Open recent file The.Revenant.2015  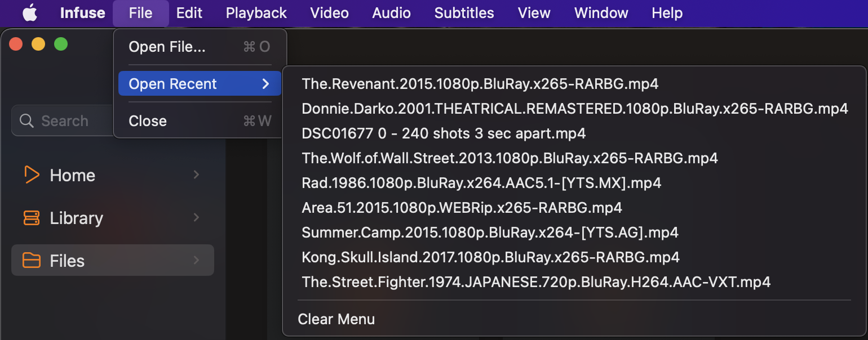click(574, 84)
